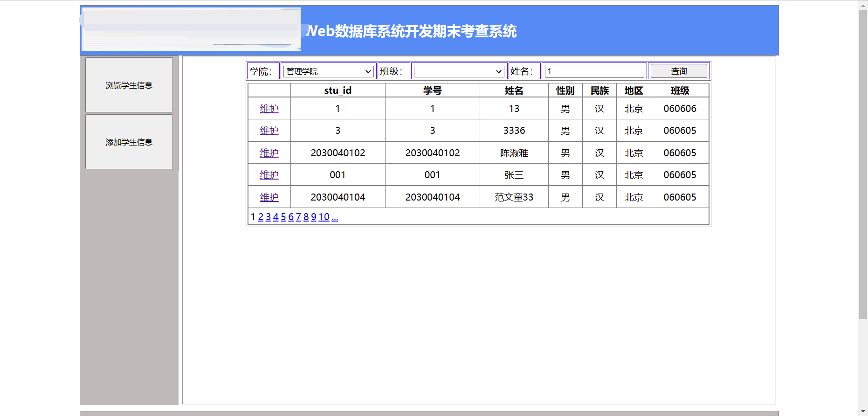Select class cell 060606
The width and height of the screenshot is (868, 416).
[680, 109]
